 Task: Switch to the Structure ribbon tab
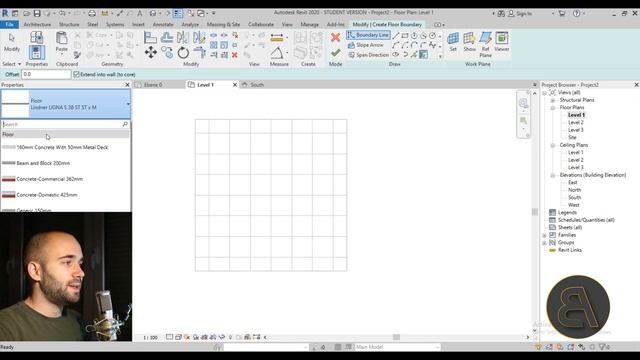[69, 24]
